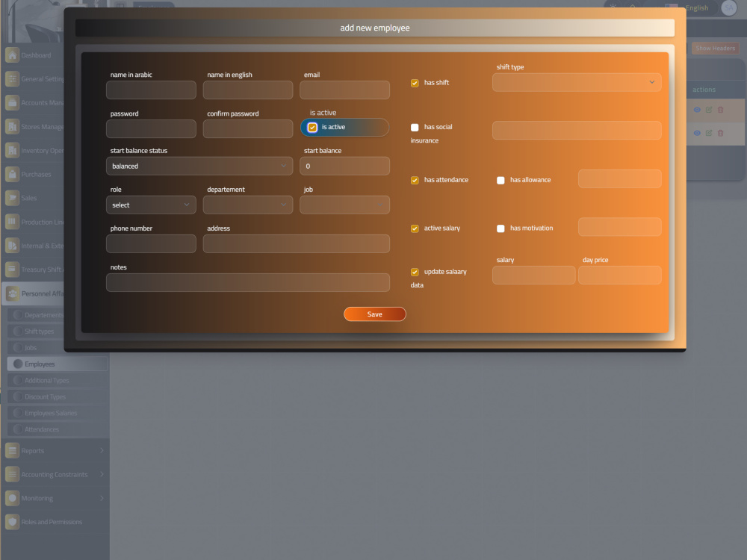This screenshot has height=560, width=747.
Task: Expand the Monitoring menu chevron
Action: [x=102, y=498]
